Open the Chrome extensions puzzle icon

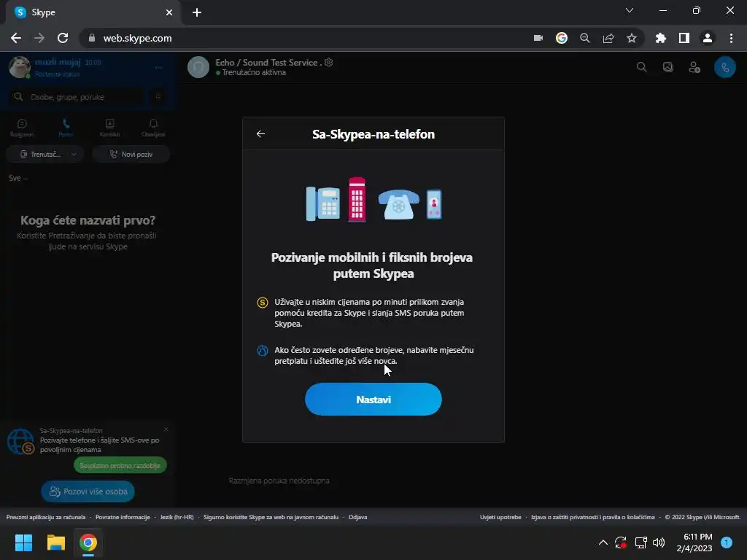(661, 38)
